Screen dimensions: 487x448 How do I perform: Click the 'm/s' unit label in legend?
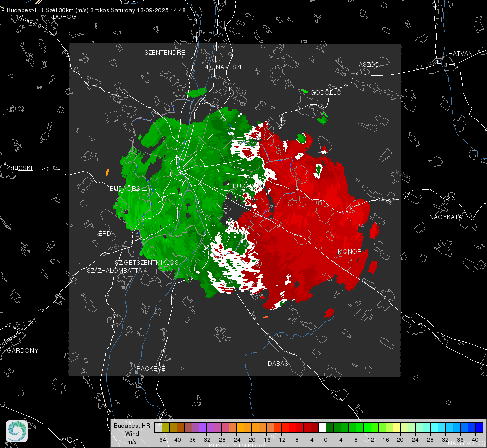(132, 441)
